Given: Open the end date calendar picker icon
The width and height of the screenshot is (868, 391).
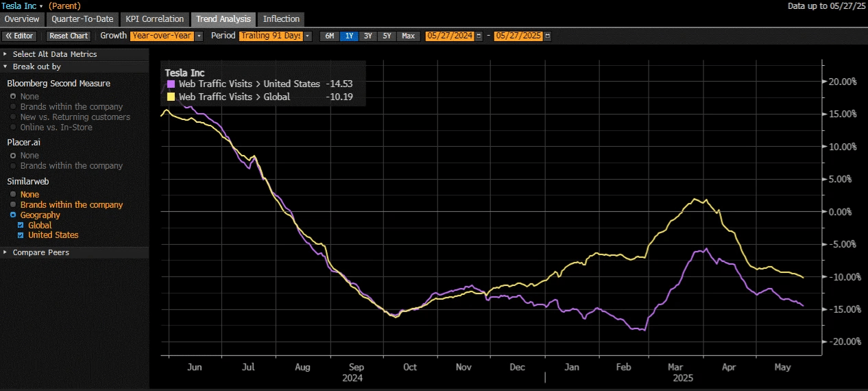Looking at the screenshot, I should (547, 36).
